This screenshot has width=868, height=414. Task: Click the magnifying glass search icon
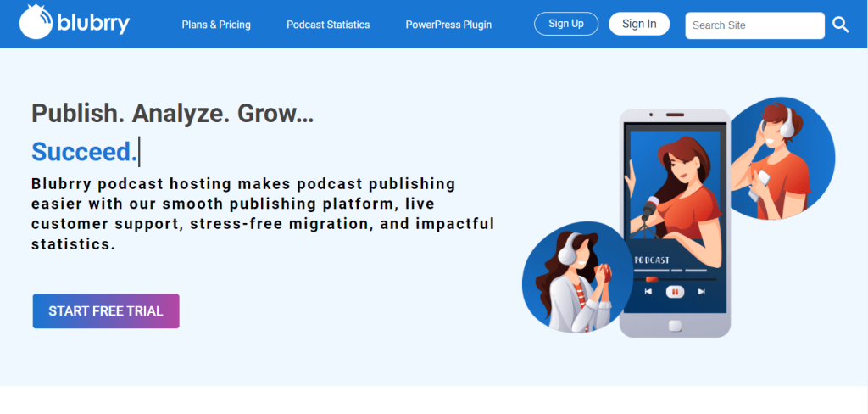pos(840,25)
